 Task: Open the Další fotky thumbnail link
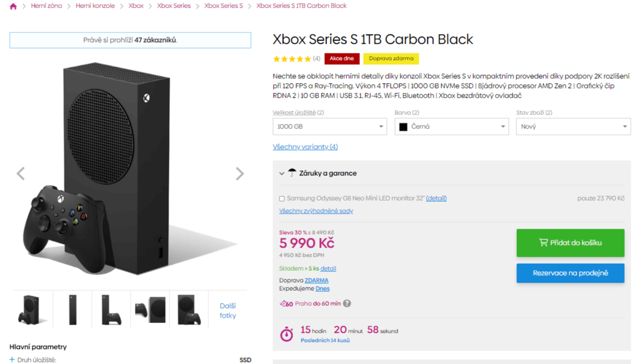(228, 311)
